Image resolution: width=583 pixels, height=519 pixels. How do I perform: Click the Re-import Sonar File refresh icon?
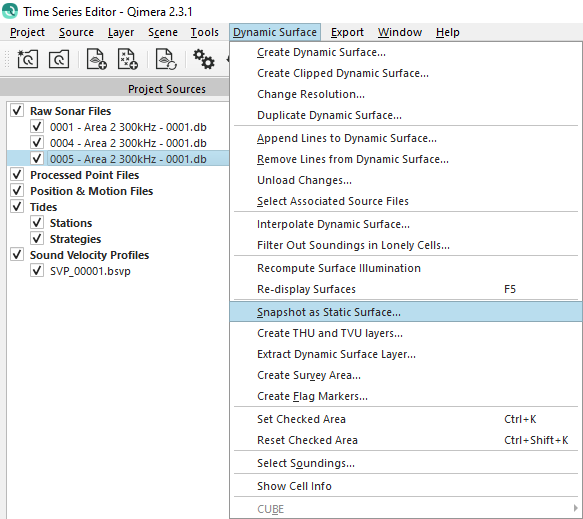tap(166, 59)
